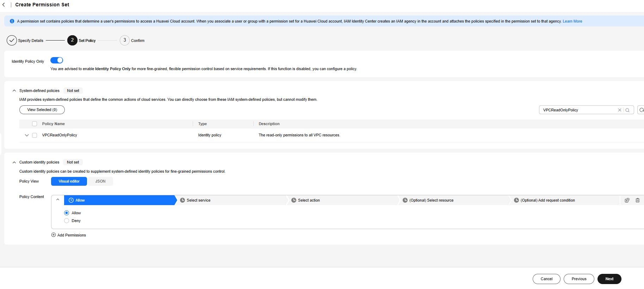
Task: Collapse the System-defined policies section
Action: (14, 91)
